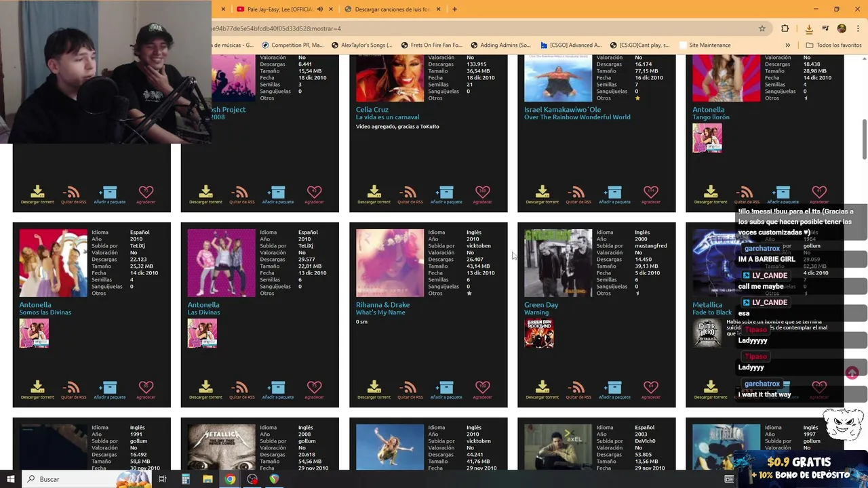Viewport: 868px width, 488px height.
Task: Remove Green Day Warning from RSS
Action: point(578,390)
